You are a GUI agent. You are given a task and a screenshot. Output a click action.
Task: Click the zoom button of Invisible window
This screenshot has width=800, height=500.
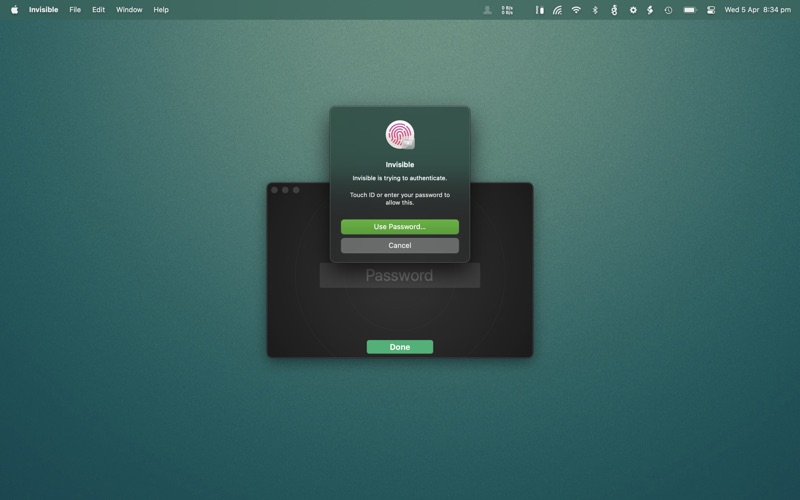click(x=296, y=190)
